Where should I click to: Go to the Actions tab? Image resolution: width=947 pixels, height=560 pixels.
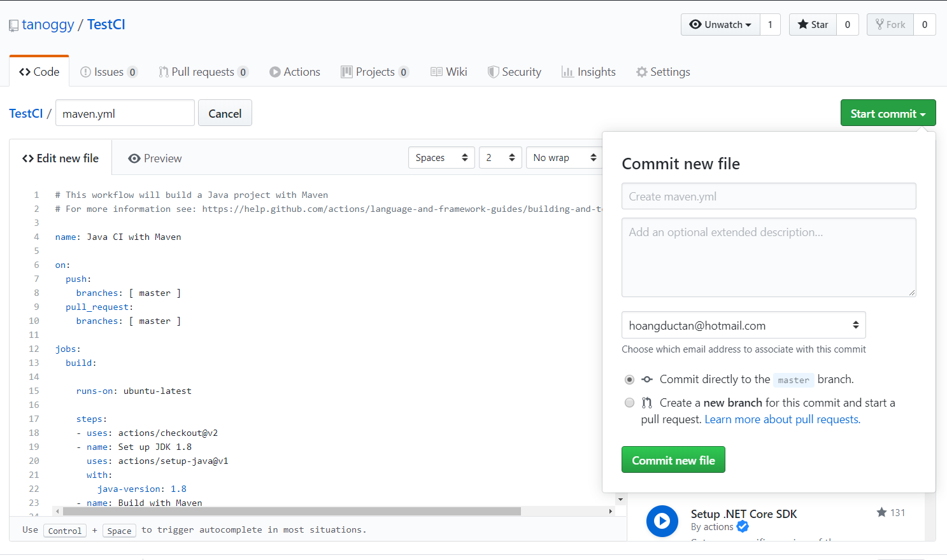[x=295, y=72]
